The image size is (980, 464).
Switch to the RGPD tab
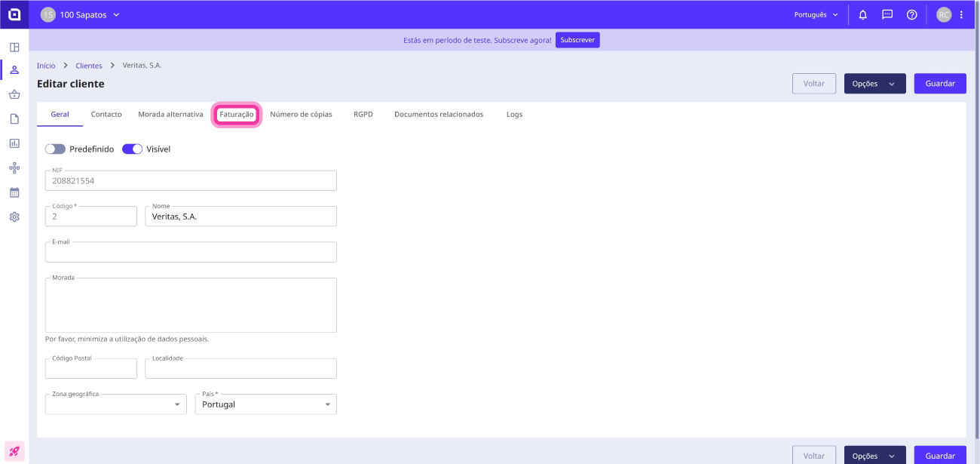click(363, 115)
